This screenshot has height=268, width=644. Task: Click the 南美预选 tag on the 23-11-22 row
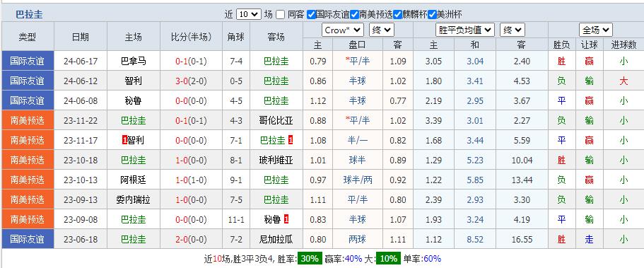pos(27,120)
